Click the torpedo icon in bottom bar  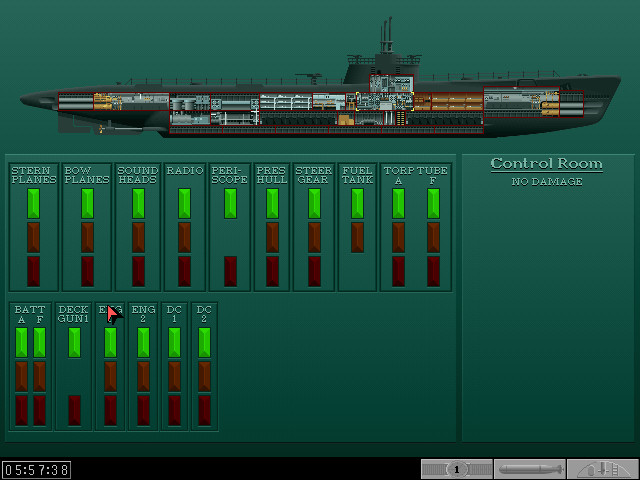point(529,469)
